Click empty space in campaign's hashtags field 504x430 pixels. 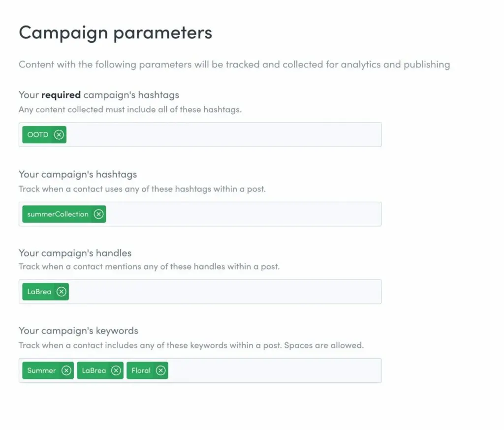pyautogui.click(x=241, y=214)
